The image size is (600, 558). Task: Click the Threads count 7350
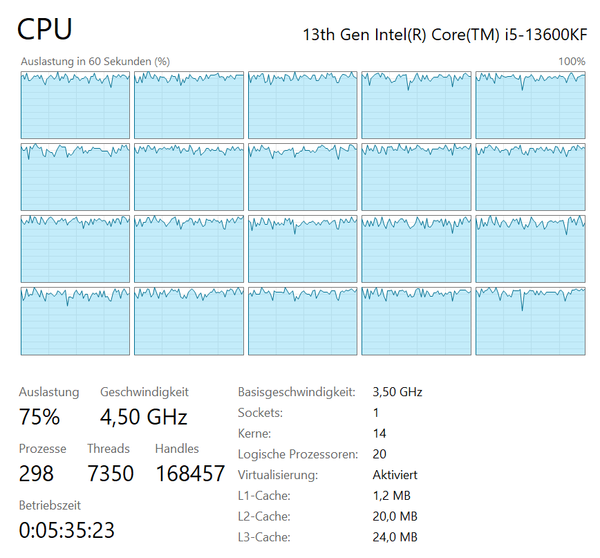click(x=110, y=473)
